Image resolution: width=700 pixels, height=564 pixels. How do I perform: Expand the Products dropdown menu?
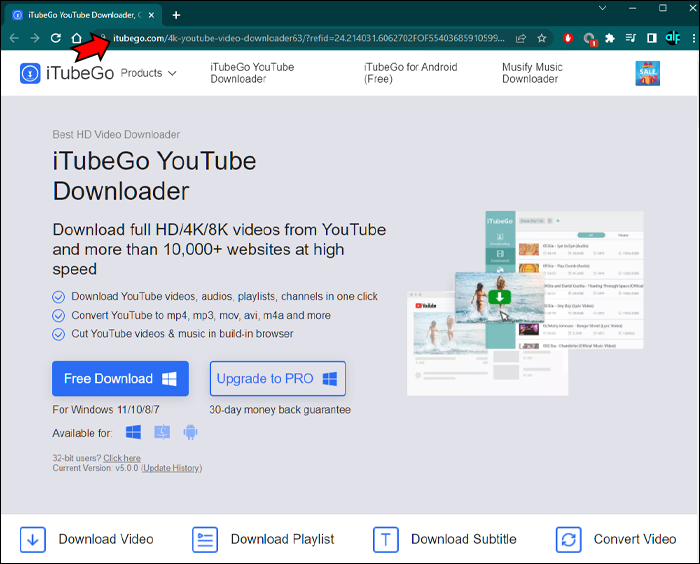(148, 73)
